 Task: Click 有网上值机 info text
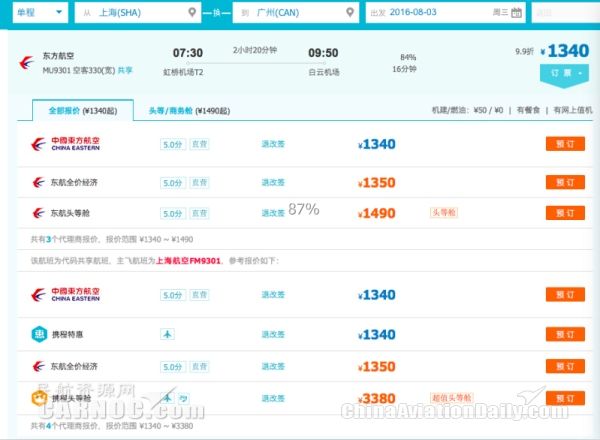coord(573,110)
